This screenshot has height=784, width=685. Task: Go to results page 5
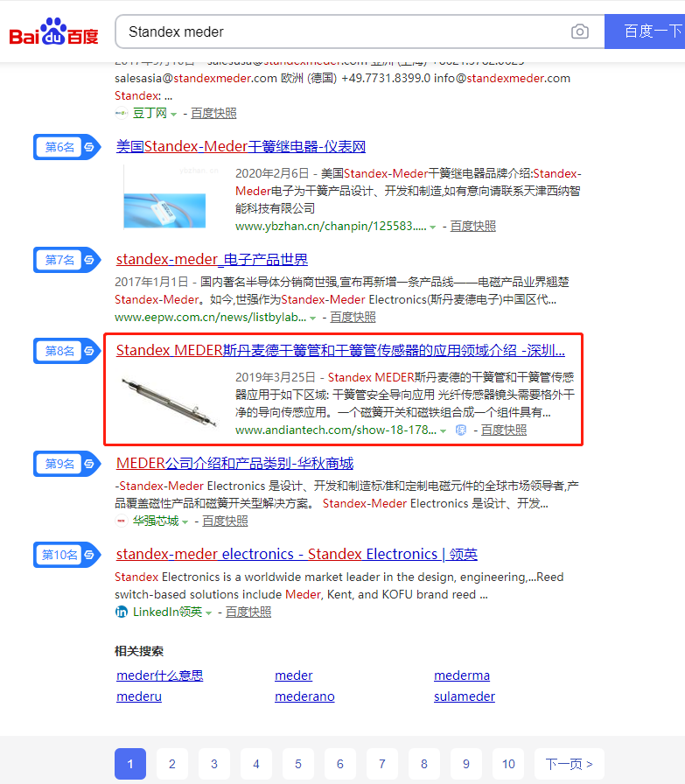[298, 764]
